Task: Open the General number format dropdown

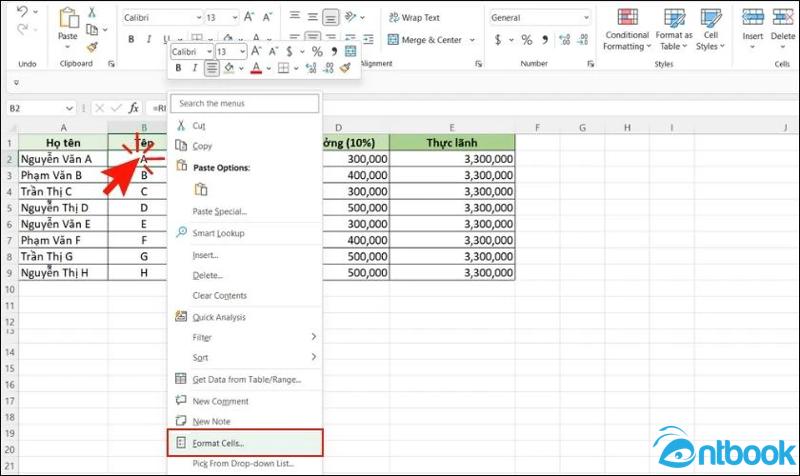Action: pyautogui.click(x=586, y=17)
